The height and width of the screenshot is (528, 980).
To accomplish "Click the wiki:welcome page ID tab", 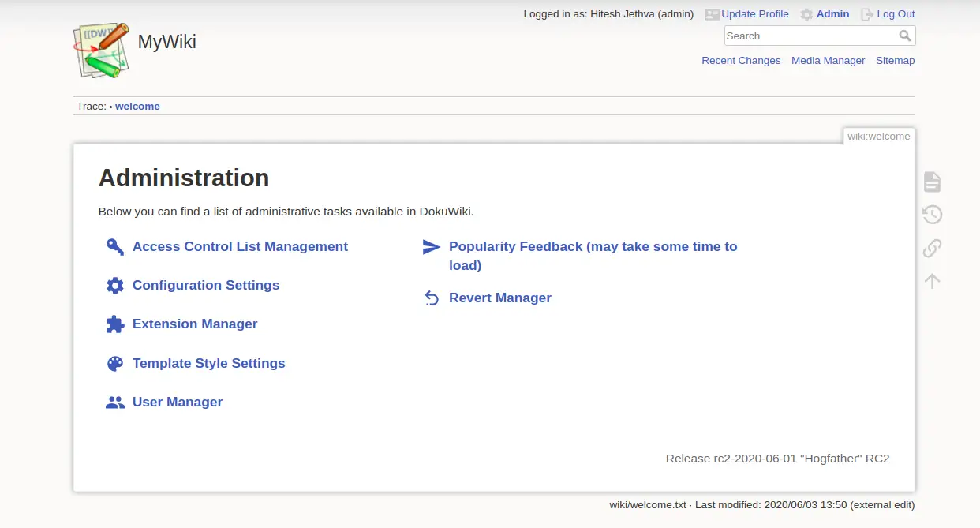I will click(x=879, y=137).
